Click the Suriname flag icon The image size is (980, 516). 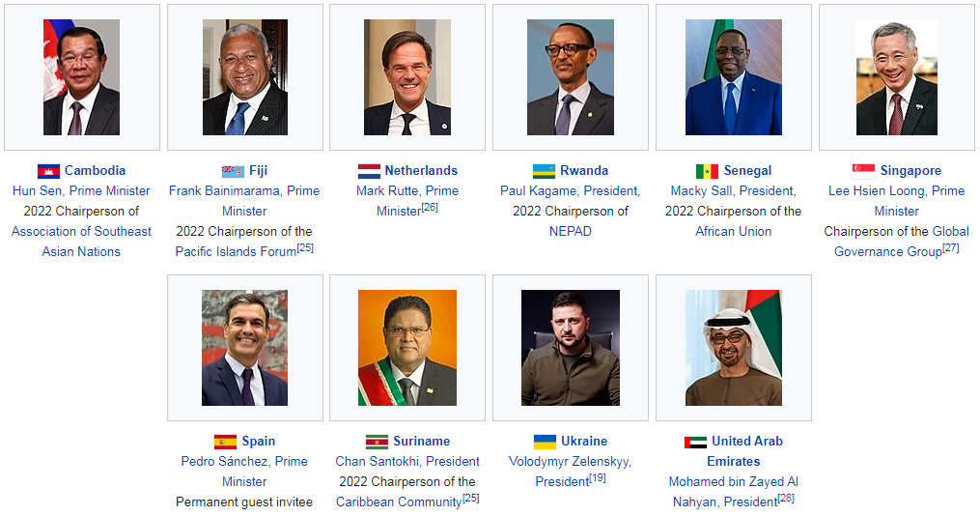click(377, 442)
